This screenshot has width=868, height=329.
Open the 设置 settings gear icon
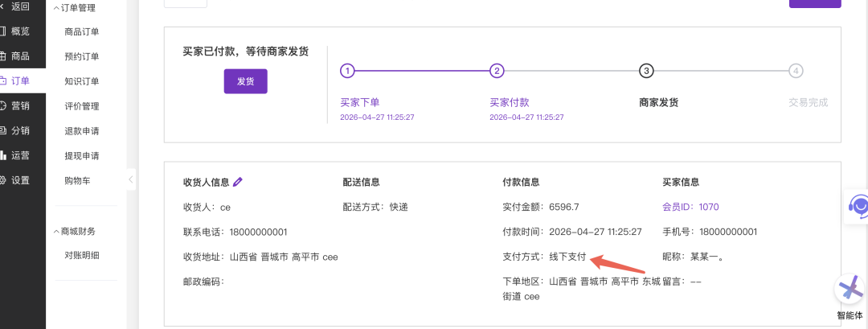pos(3,180)
